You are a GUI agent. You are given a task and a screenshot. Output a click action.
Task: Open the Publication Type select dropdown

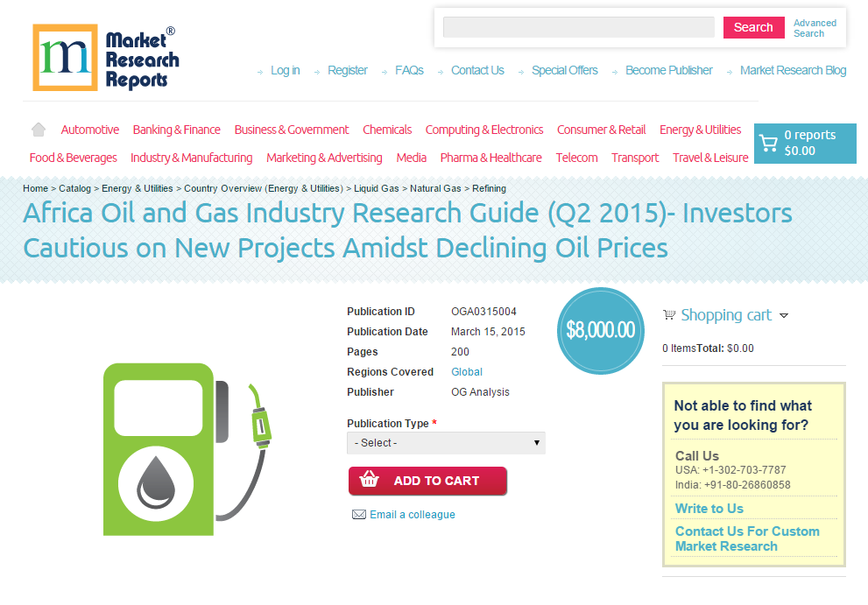(446, 443)
